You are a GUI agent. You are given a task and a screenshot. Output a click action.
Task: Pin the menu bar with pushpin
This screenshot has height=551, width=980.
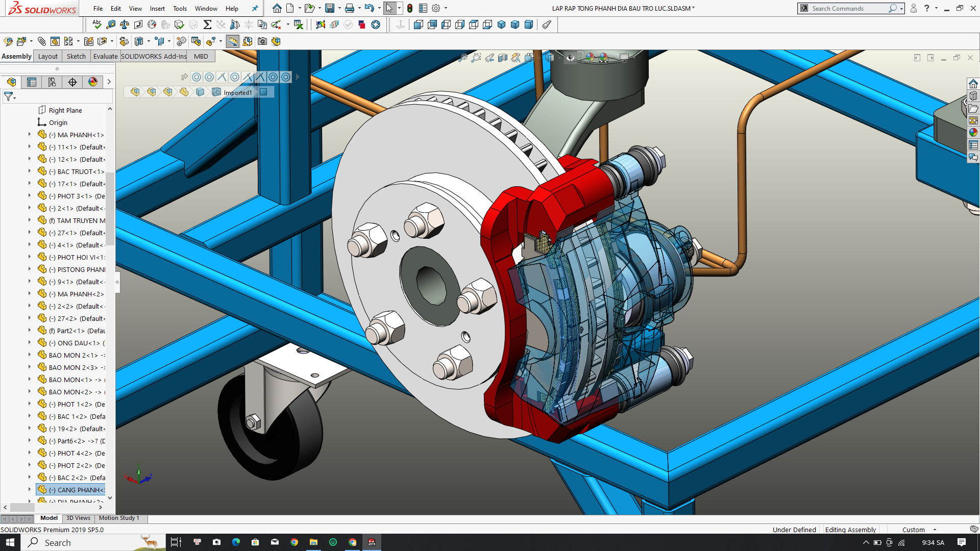(255, 8)
